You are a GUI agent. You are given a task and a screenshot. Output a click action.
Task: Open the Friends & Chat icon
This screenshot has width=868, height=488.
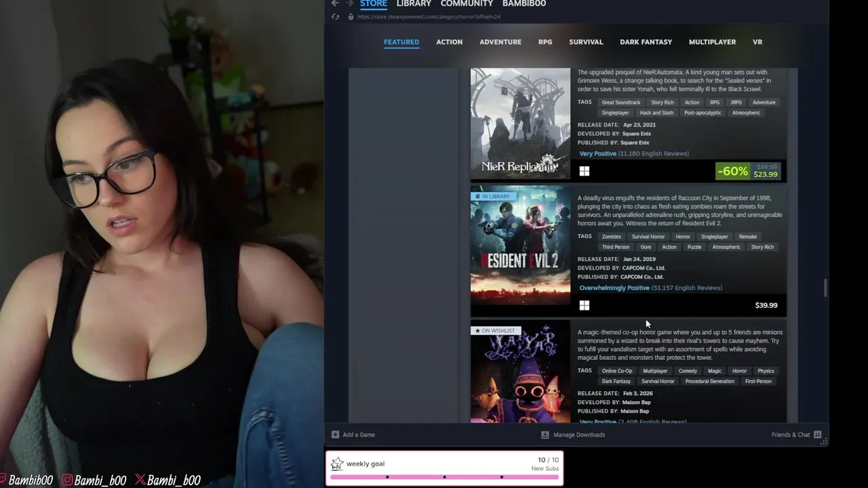click(x=817, y=434)
